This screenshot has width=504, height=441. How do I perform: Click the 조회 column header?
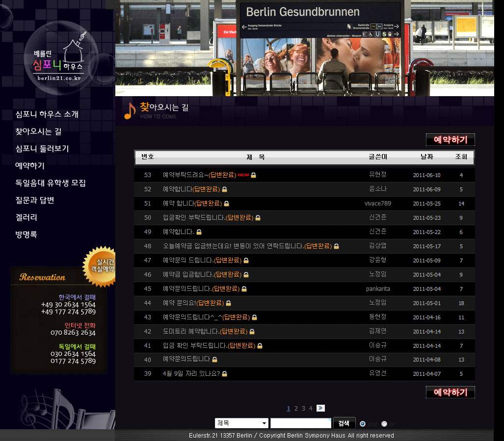pos(461,157)
